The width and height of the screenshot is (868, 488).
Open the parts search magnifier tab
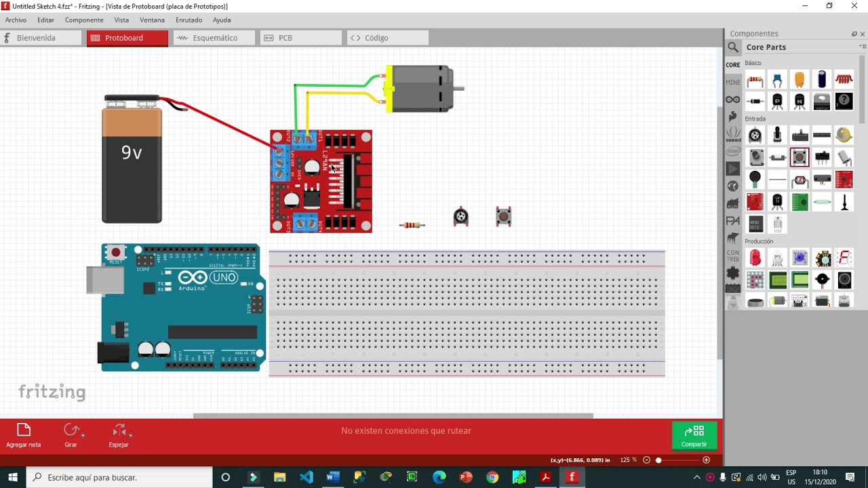point(733,47)
